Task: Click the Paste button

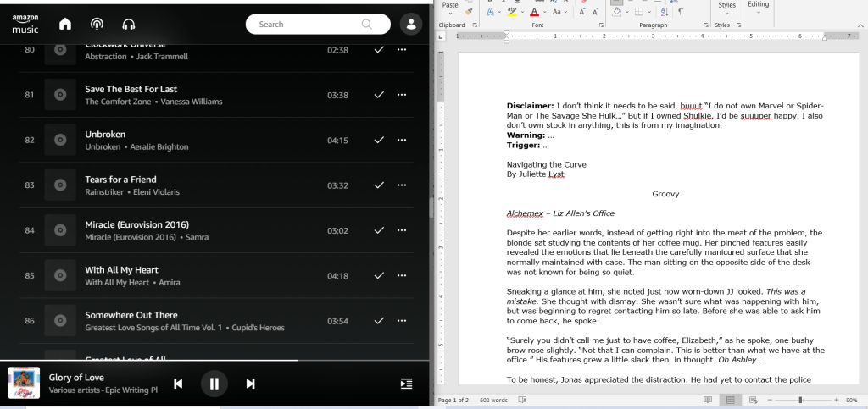Action: 450,6
